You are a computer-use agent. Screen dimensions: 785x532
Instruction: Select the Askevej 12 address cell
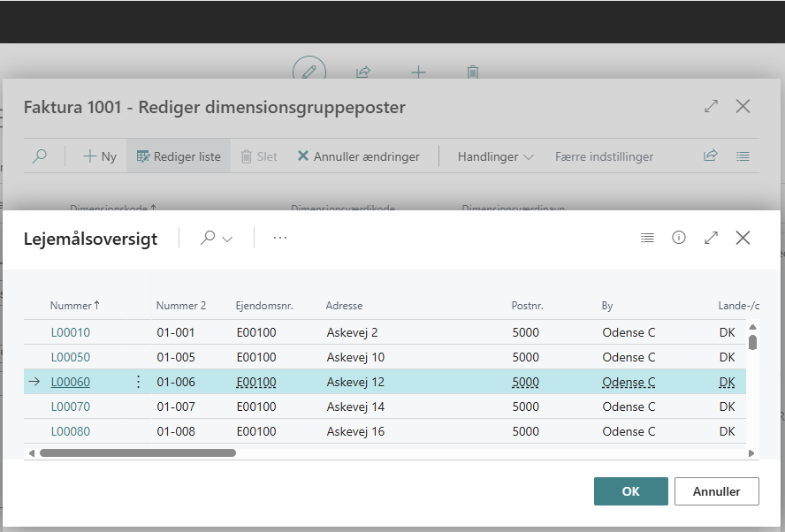355,382
